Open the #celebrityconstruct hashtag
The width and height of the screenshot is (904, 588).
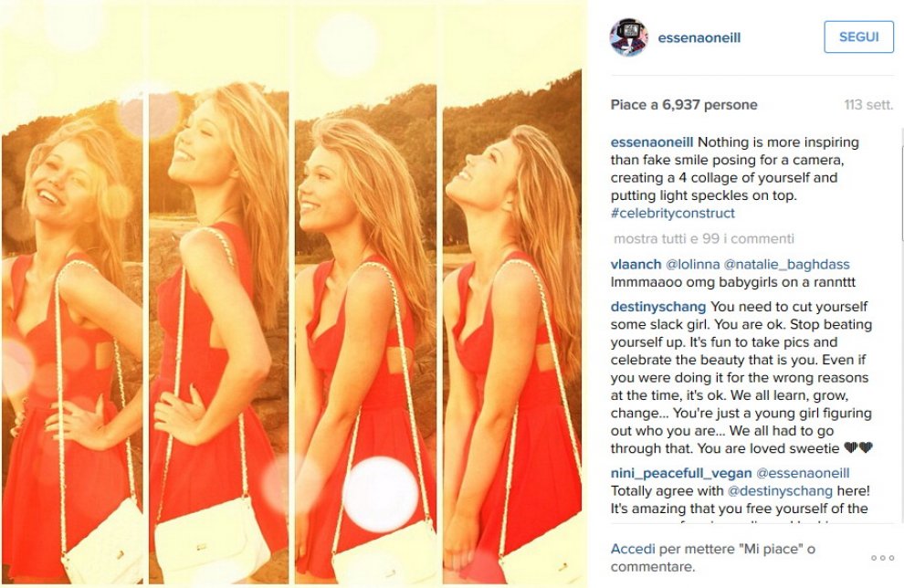pos(672,214)
